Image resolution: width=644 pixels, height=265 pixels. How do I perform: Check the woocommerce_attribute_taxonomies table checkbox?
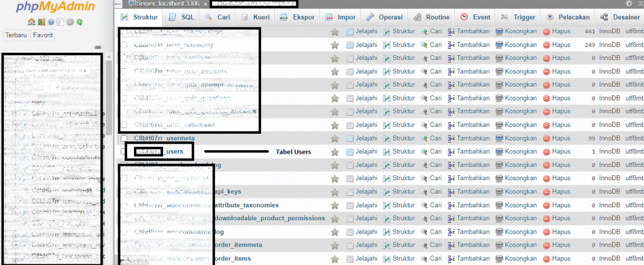124,205
